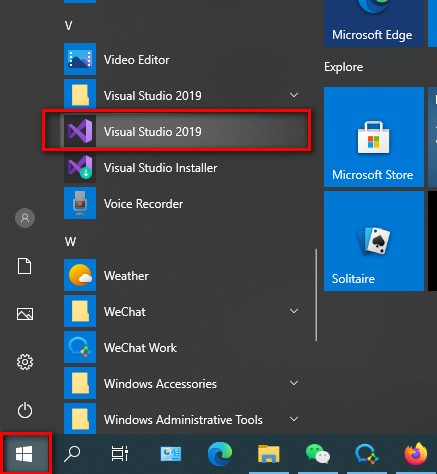Click the Windows Start button

click(25, 454)
